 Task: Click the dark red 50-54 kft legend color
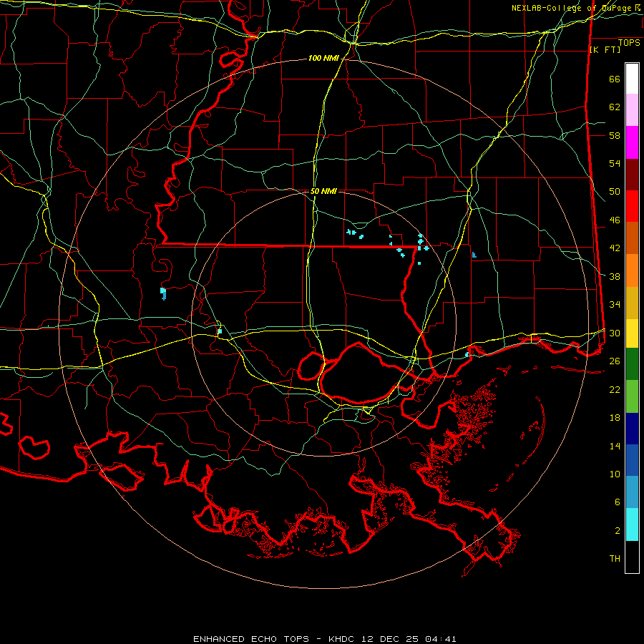[632, 175]
